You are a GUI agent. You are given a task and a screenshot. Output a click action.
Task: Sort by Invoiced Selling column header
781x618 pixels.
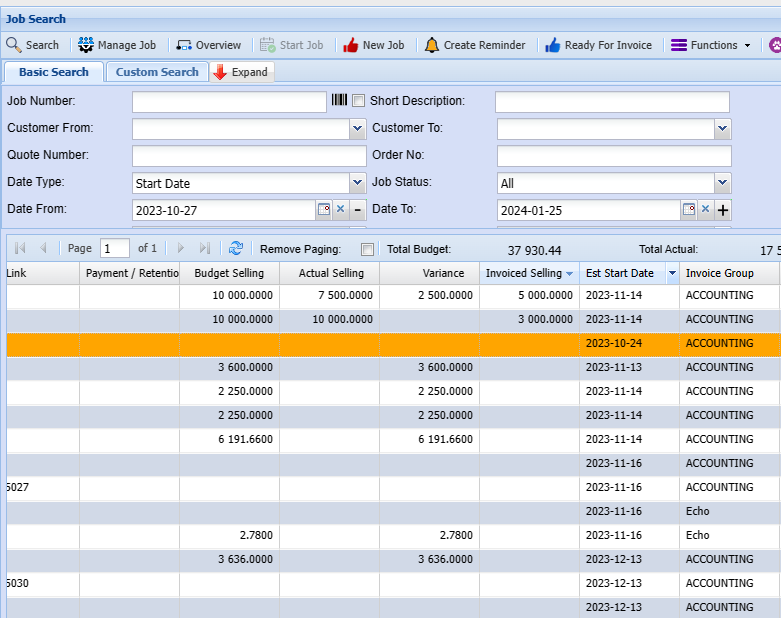pyautogui.click(x=523, y=273)
